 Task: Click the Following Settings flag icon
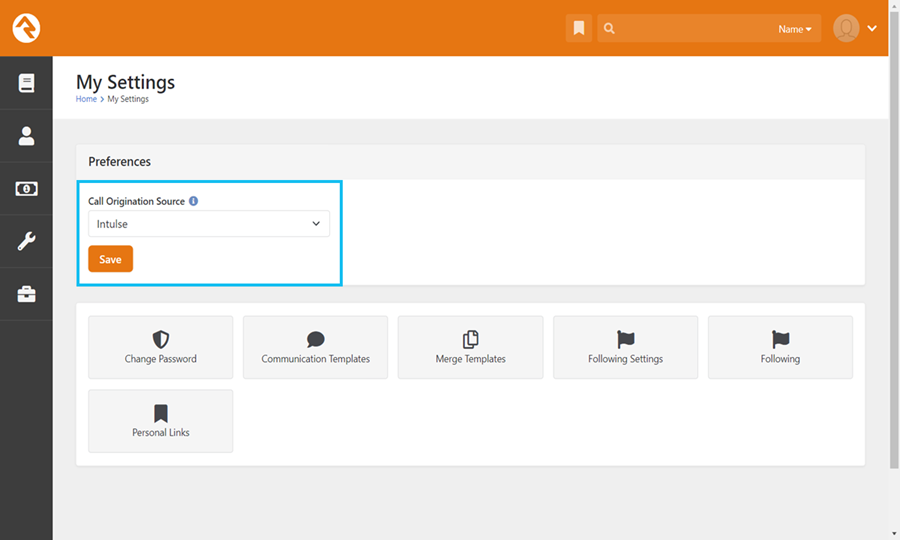click(x=626, y=339)
